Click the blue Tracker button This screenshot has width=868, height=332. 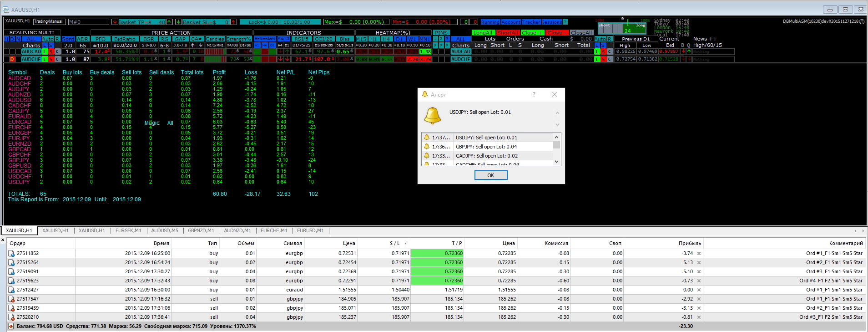(531, 22)
